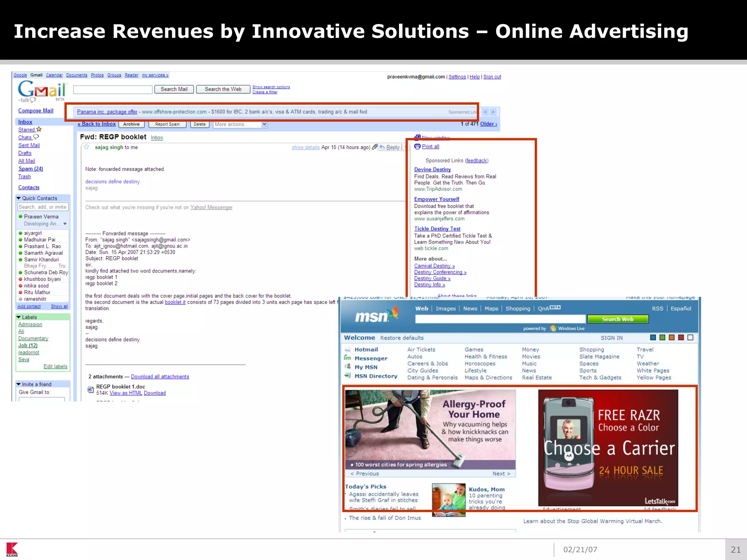Image resolution: width=747 pixels, height=560 pixels.
Task: Switch to MSN Maps search tab
Action: click(x=491, y=308)
